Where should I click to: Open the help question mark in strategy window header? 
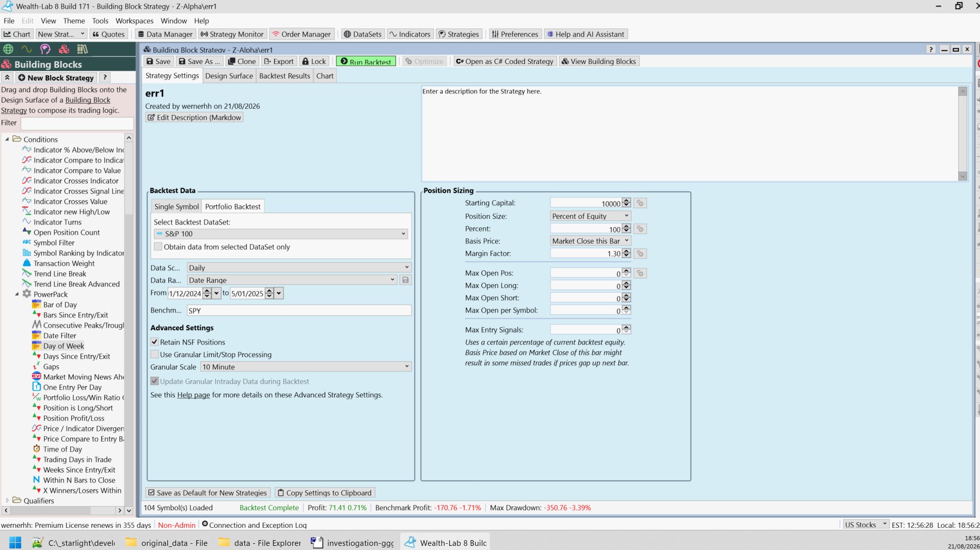point(930,50)
